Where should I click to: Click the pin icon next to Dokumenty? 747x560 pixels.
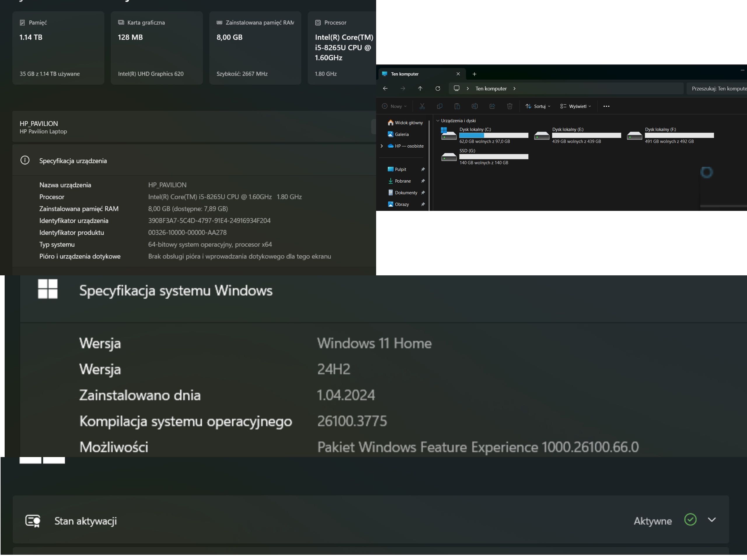pyautogui.click(x=423, y=193)
